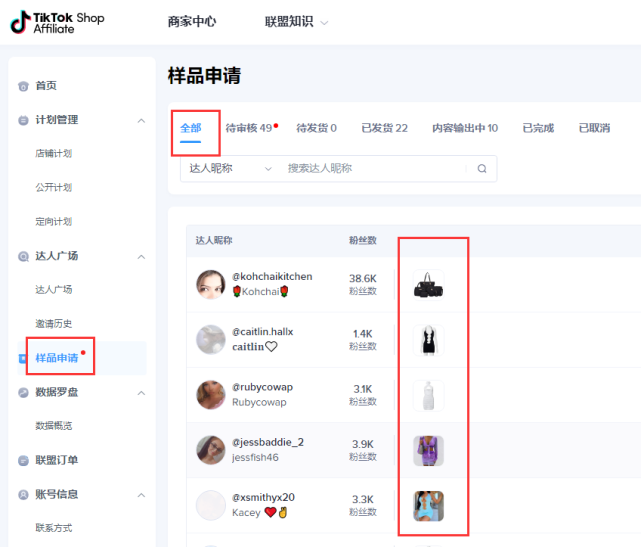The width and height of the screenshot is (641, 547).
Task: Click the @kohchaikitchen username link
Action: [272, 277]
